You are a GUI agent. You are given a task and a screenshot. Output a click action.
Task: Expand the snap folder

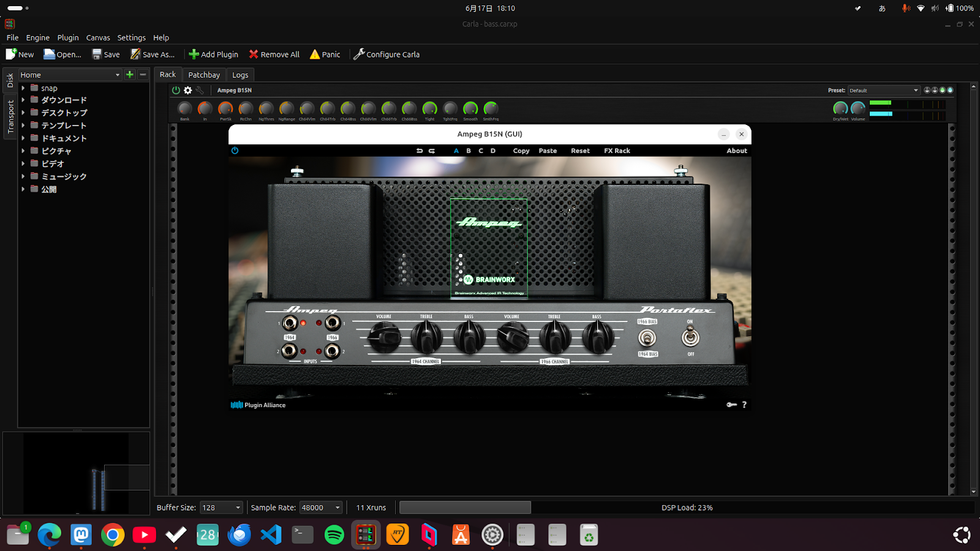pyautogui.click(x=23, y=88)
